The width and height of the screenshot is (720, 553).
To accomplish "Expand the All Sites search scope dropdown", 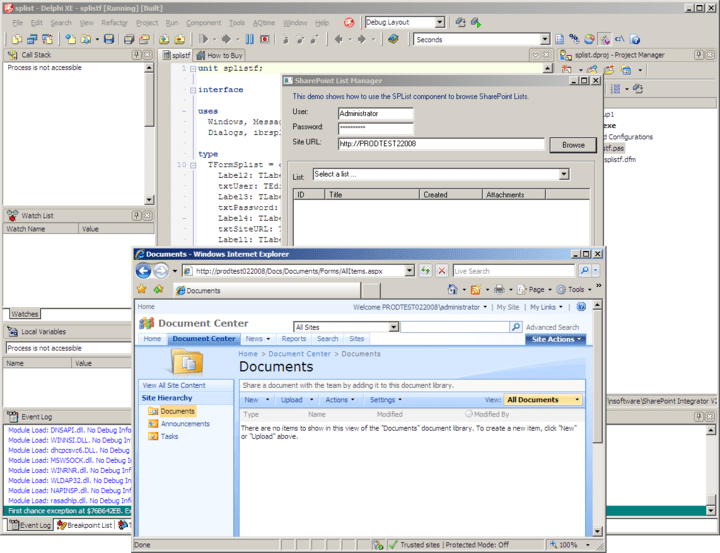I will [393, 327].
